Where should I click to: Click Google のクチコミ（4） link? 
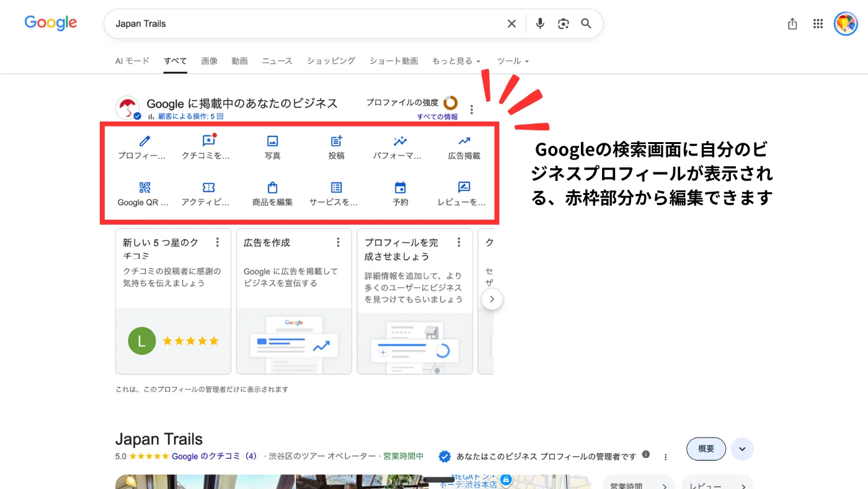[215, 456]
